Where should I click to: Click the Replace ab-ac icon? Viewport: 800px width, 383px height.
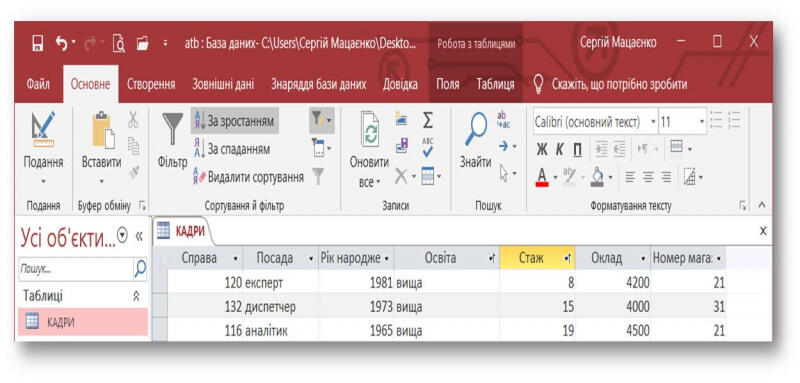(504, 120)
